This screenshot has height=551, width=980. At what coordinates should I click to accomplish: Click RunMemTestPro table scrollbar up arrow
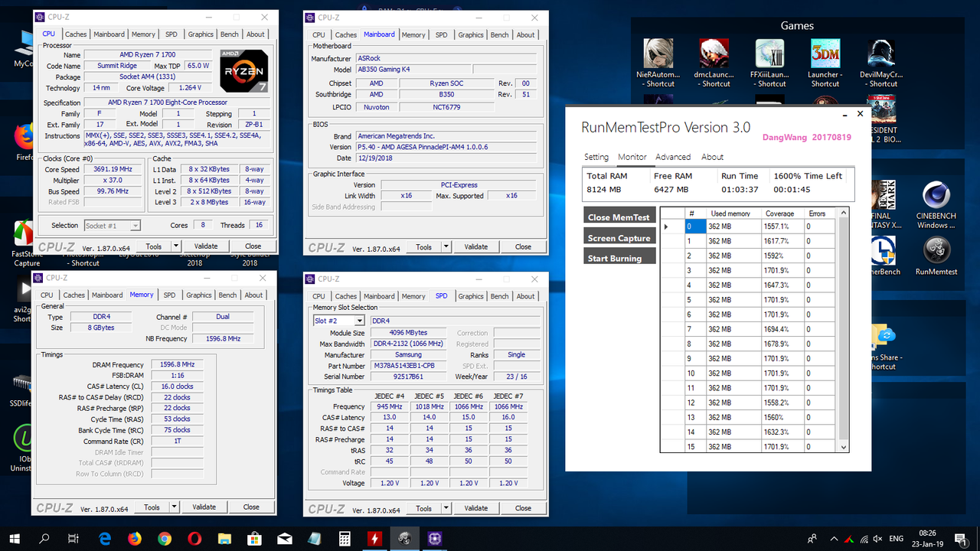pos(844,213)
